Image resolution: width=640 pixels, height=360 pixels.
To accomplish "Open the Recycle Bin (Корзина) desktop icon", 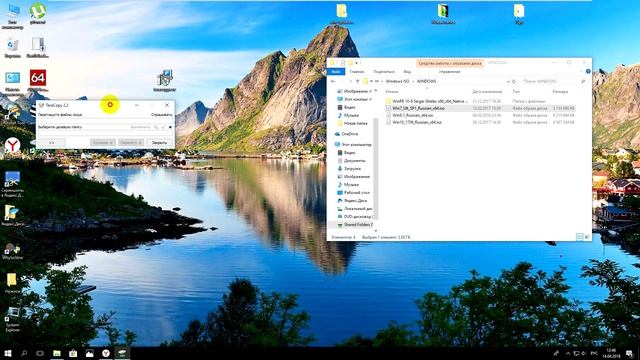I will tap(12, 47).
